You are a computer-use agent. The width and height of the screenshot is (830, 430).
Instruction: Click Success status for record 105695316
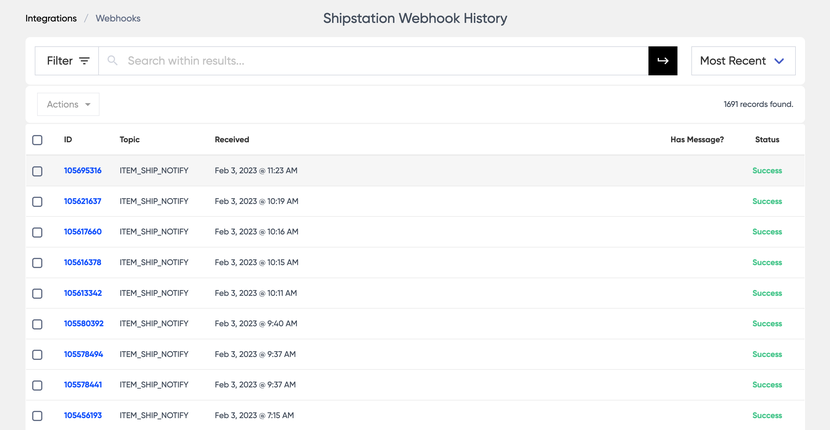tap(767, 171)
